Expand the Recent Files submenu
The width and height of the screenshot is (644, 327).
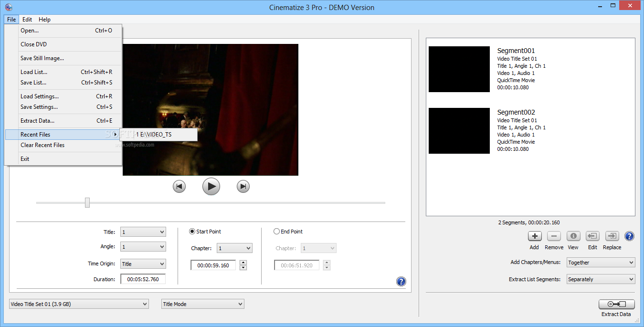pyautogui.click(x=62, y=135)
